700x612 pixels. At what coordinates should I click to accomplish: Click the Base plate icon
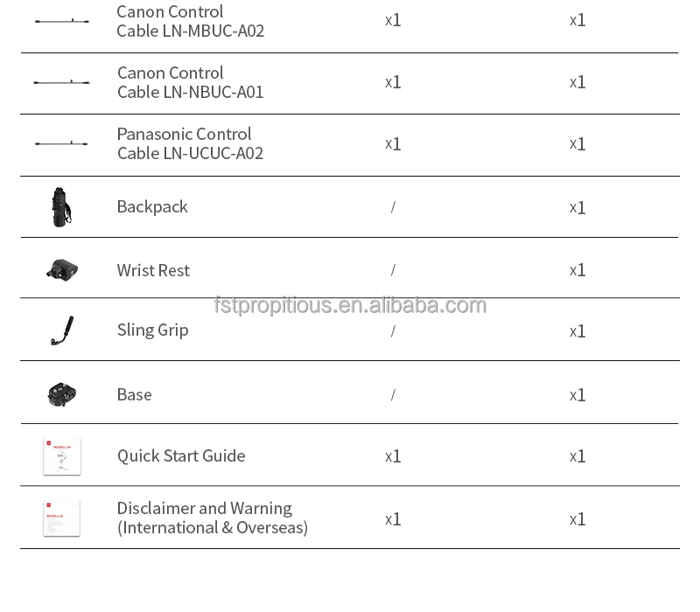[x=62, y=394]
